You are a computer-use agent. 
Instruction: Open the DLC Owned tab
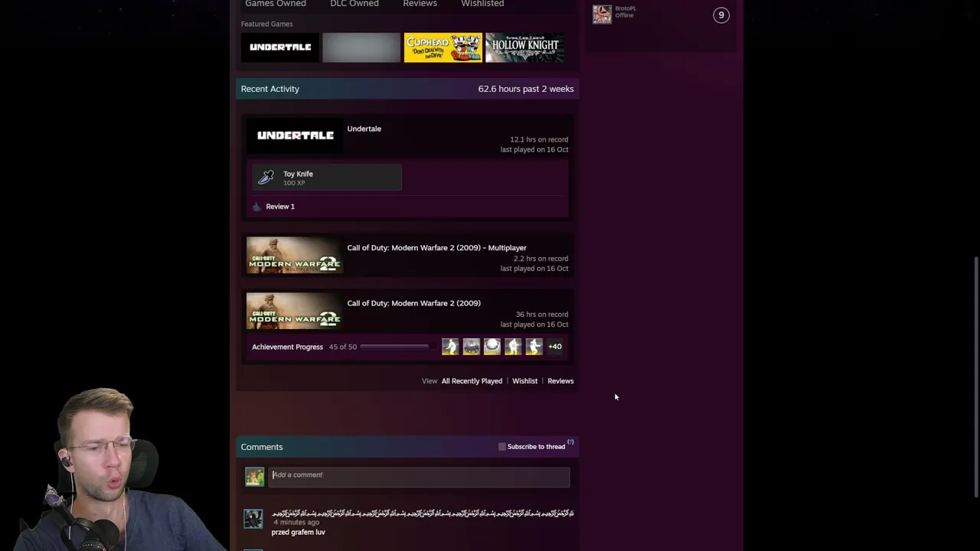(354, 4)
